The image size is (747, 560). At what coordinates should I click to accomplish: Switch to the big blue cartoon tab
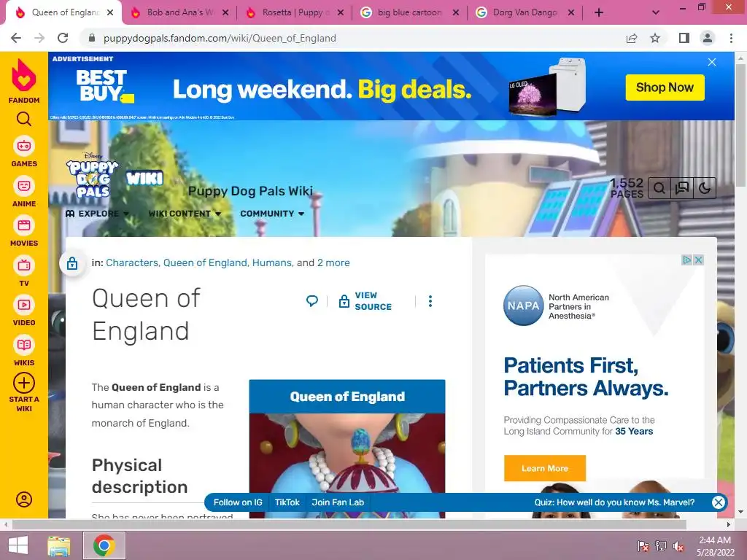410,13
